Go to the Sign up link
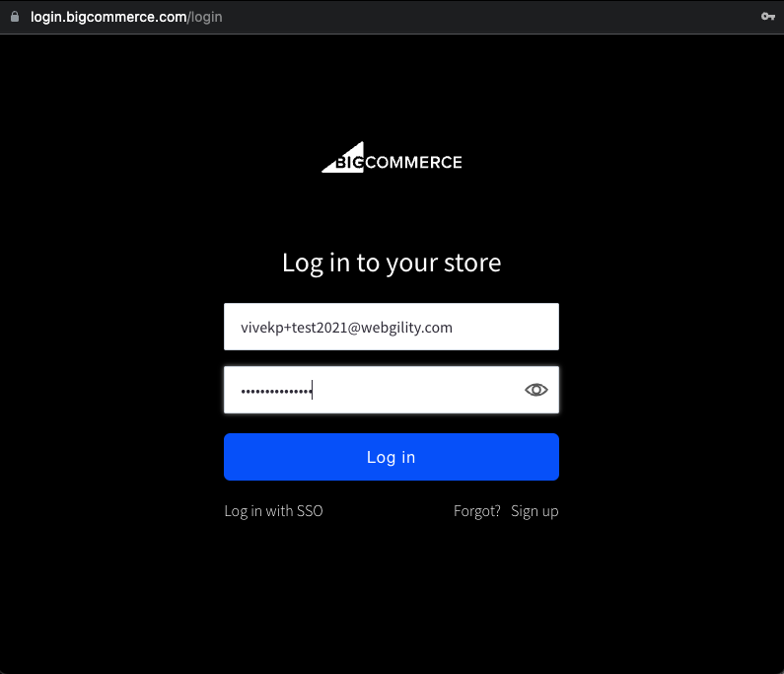Viewport: 784px width, 674px height. [535, 511]
